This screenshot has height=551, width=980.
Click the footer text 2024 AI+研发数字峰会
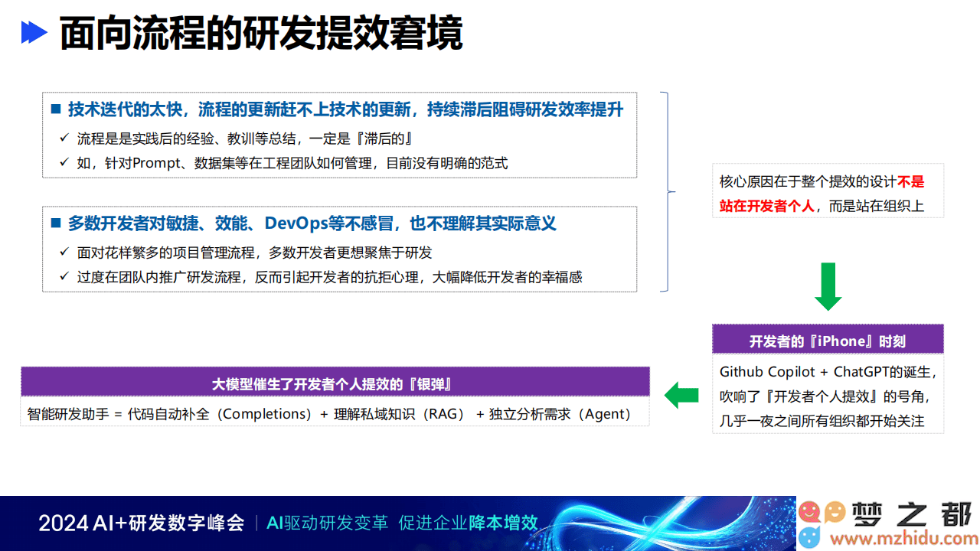coord(142,523)
